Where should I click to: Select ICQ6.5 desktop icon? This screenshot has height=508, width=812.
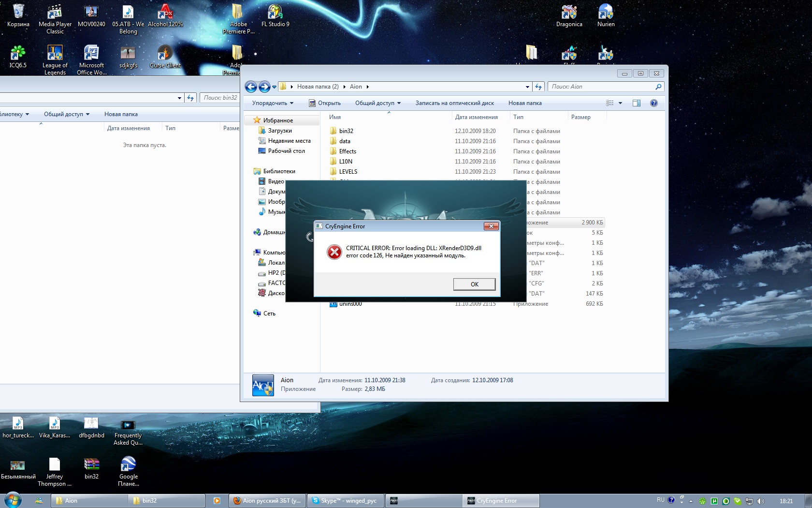tap(18, 57)
